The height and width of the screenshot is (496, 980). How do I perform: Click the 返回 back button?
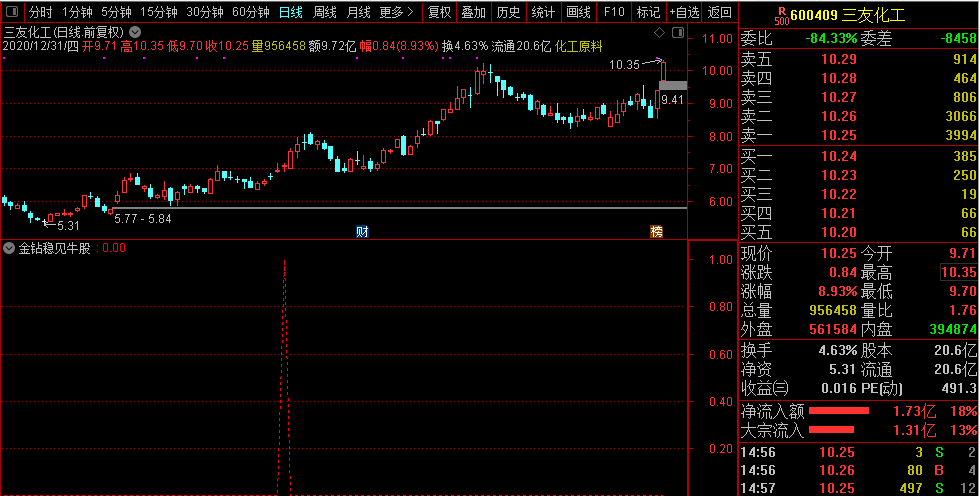click(720, 12)
